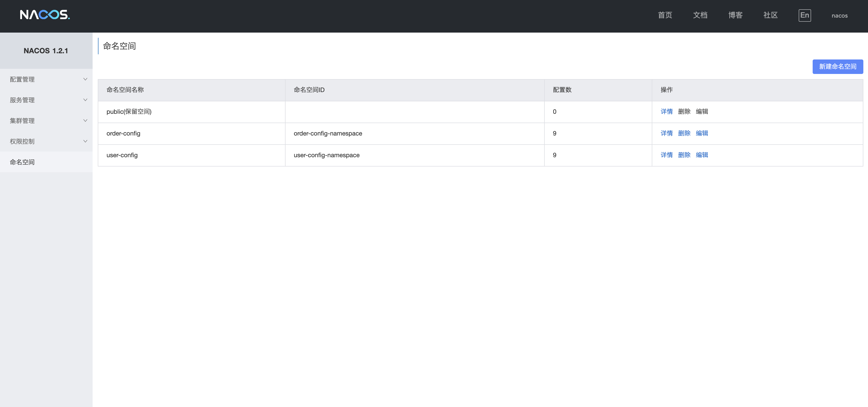Image resolution: width=868 pixels, height=407 pixels.
Task: View 详情 for order-config namespace
Action: click(666, 133)
